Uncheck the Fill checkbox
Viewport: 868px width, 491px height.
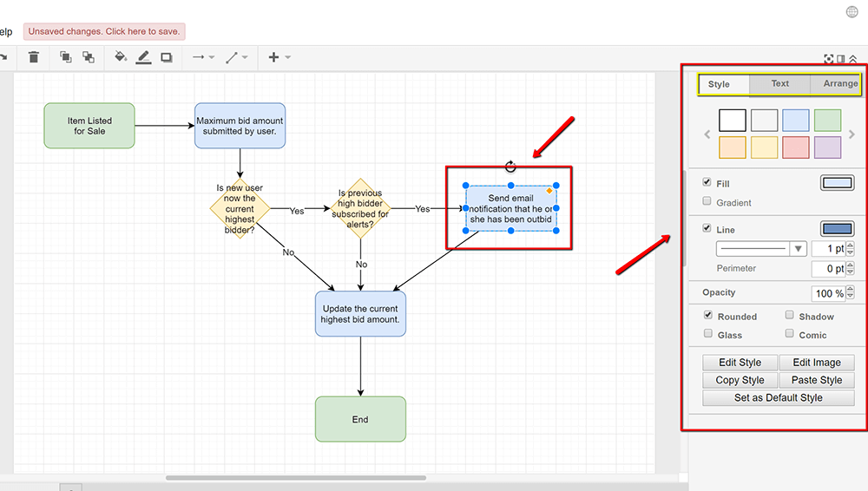707,183
